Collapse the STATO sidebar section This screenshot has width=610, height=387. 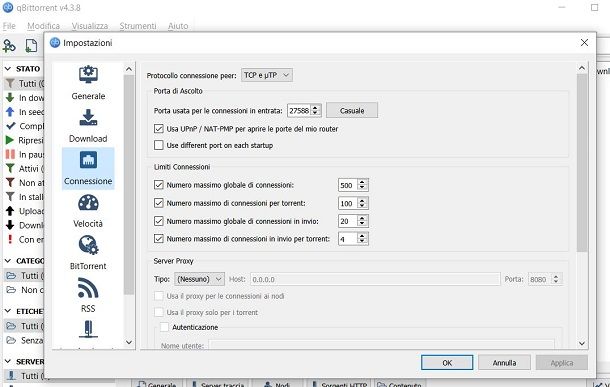[8, 68]
